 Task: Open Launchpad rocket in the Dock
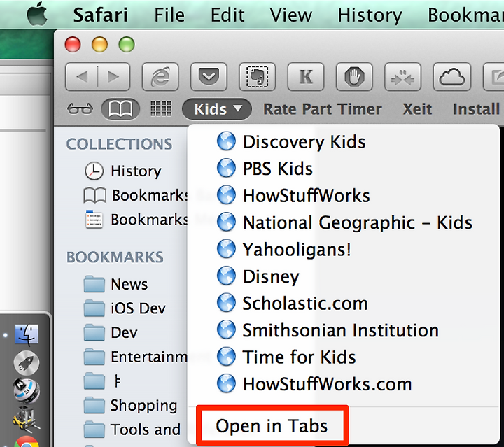click(x=27, y=364)
